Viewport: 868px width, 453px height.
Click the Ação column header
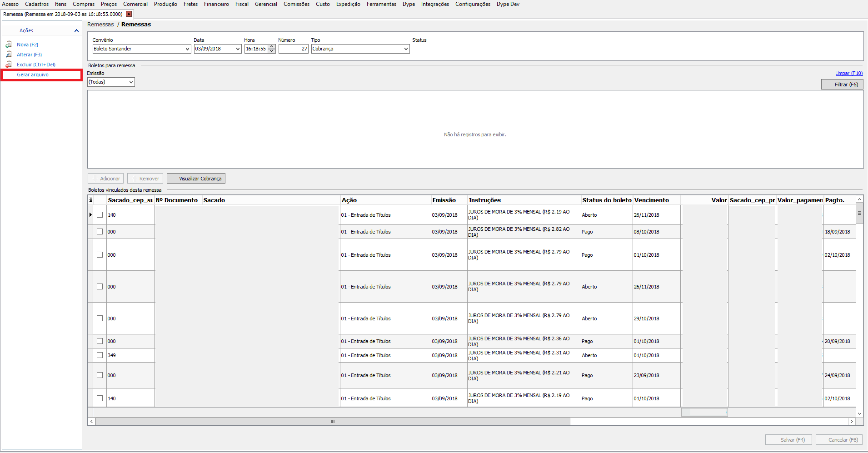click(x=385, y=200)
